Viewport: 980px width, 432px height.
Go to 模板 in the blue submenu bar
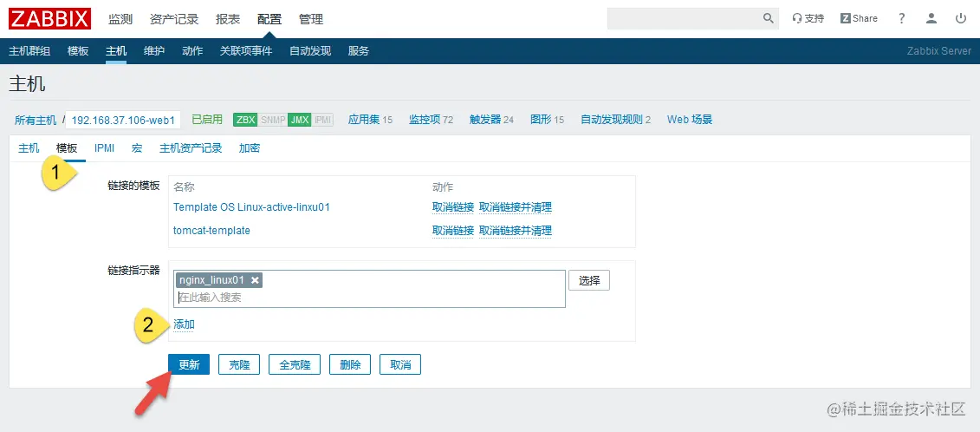point(78,51)
